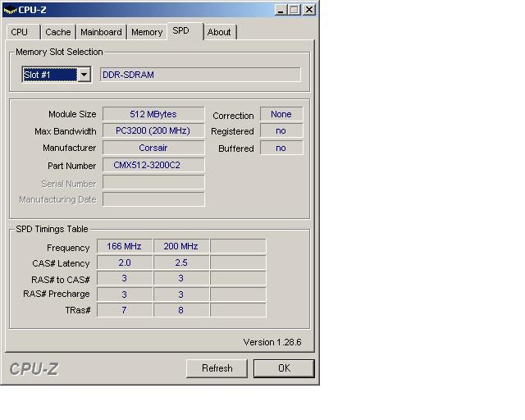Click the Corsair manufacturer value
This screenshot has height=420, width=525.
click(153, 148)
